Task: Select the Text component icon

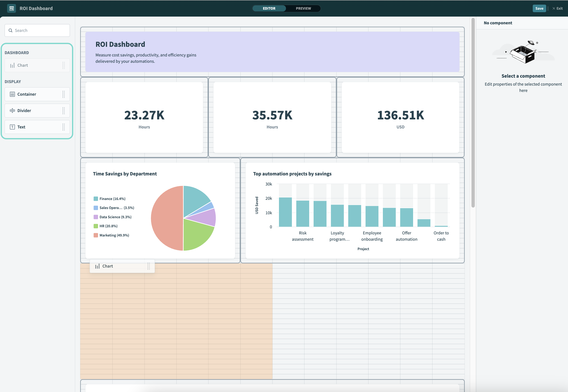Action: 12,127
